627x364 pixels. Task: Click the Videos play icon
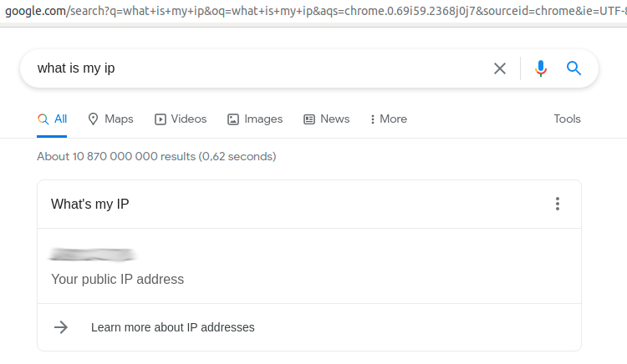[161, 119]
